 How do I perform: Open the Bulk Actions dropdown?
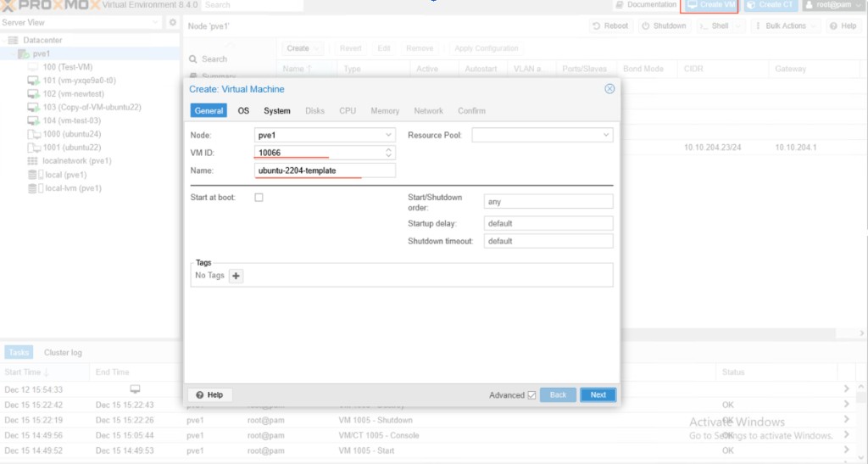tap(786, 26)
